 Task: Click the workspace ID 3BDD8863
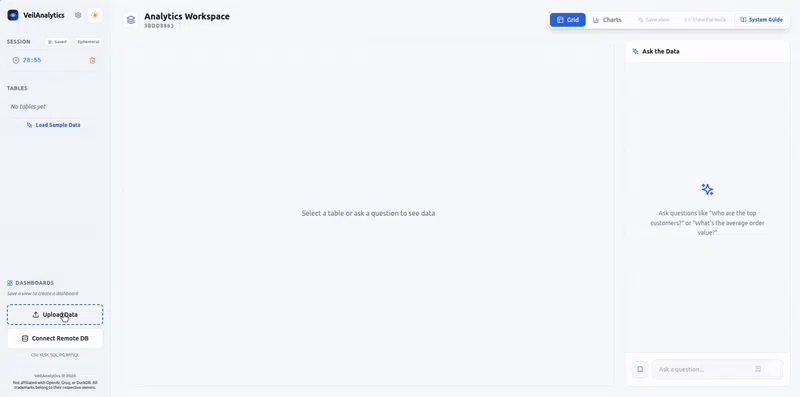coord(159,26)
